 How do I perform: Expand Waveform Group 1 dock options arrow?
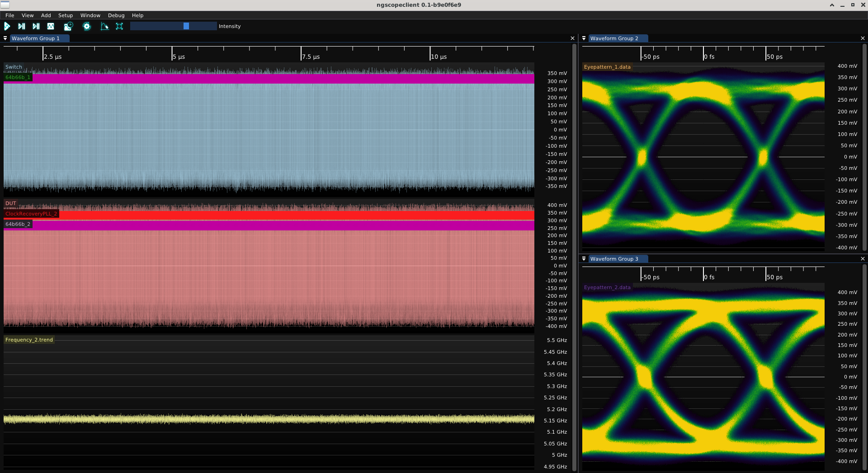click(5, 38)
